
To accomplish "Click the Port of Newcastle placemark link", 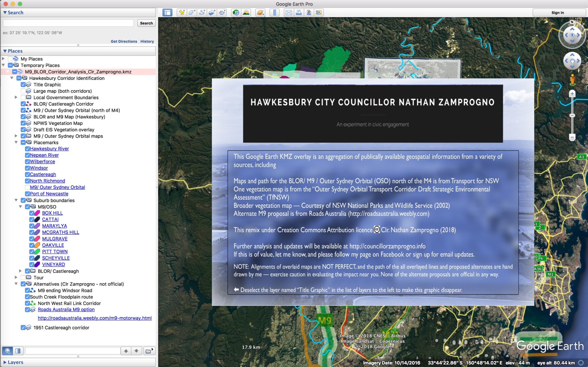I will coord(49,194).
